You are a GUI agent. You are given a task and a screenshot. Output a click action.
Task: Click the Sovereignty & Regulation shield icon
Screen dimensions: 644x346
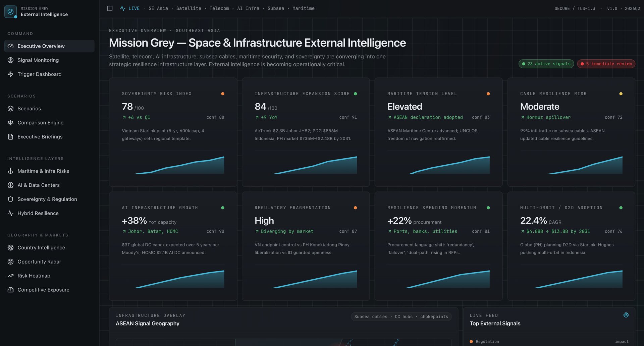pos(11,199)
